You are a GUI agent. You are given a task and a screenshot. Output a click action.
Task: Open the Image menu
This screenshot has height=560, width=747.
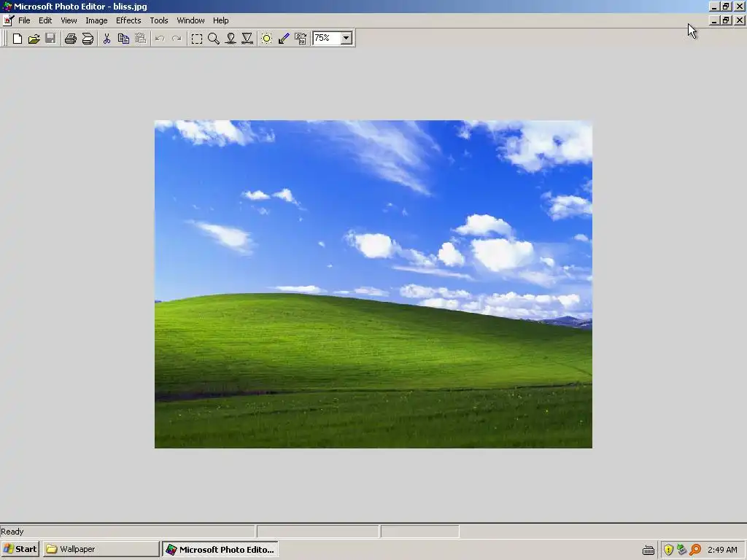[96, 20]
